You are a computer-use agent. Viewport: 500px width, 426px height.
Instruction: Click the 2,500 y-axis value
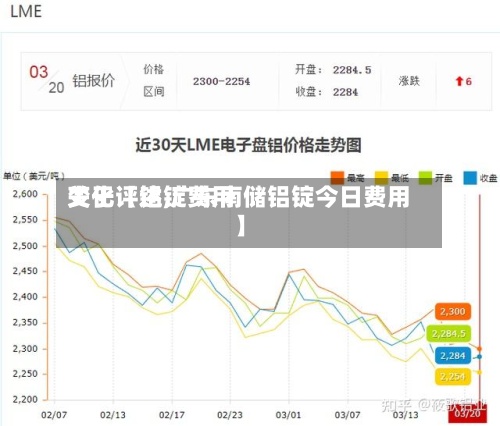[25, 246]
